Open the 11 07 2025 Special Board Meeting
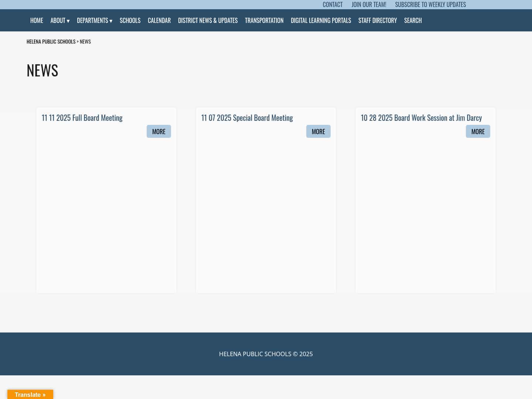 (247, 117)
